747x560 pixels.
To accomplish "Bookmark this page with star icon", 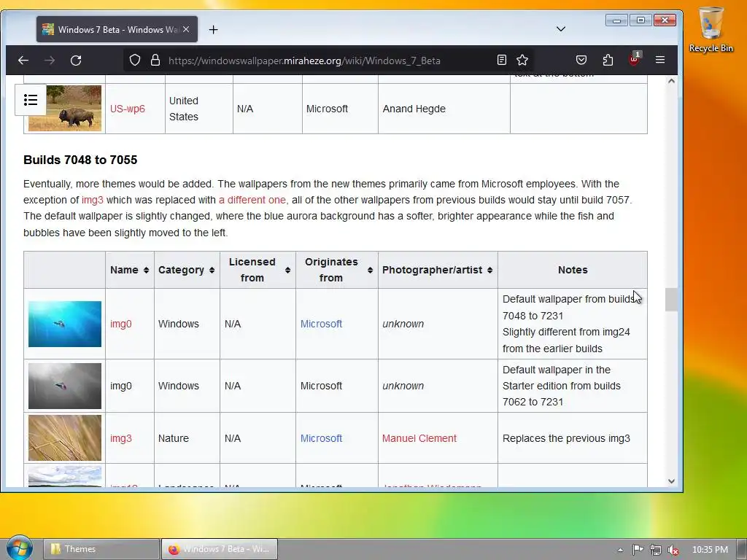I will point(522,60).
